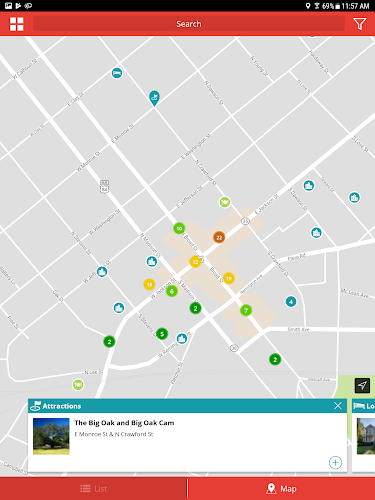Open the yellow cluster marker numbered 12

(x=195, y=262)
